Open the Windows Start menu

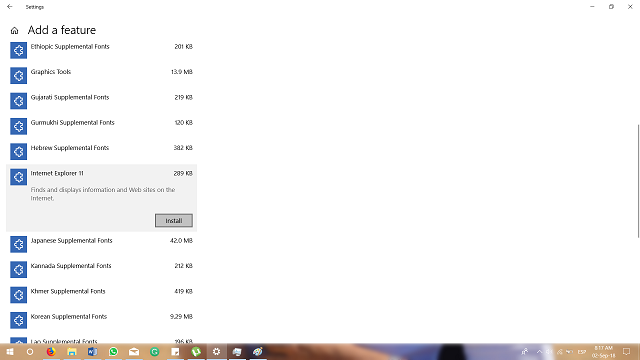coord(10,352)
